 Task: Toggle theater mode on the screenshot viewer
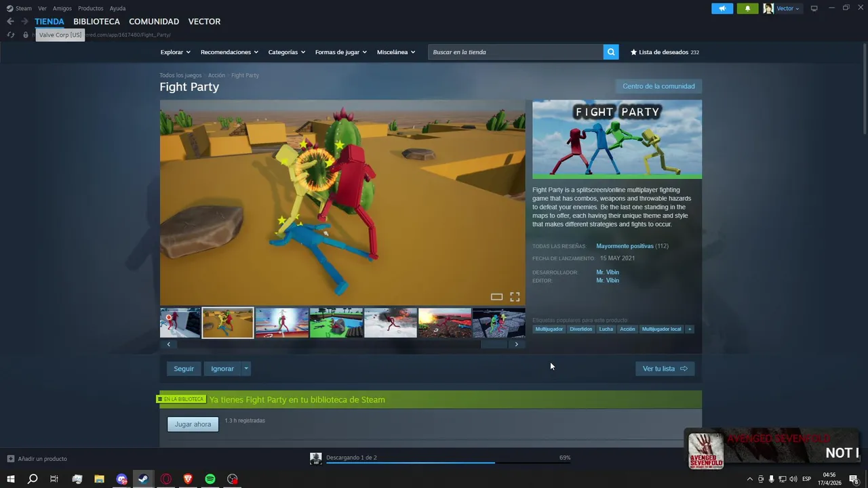click(x=496, y=297)
